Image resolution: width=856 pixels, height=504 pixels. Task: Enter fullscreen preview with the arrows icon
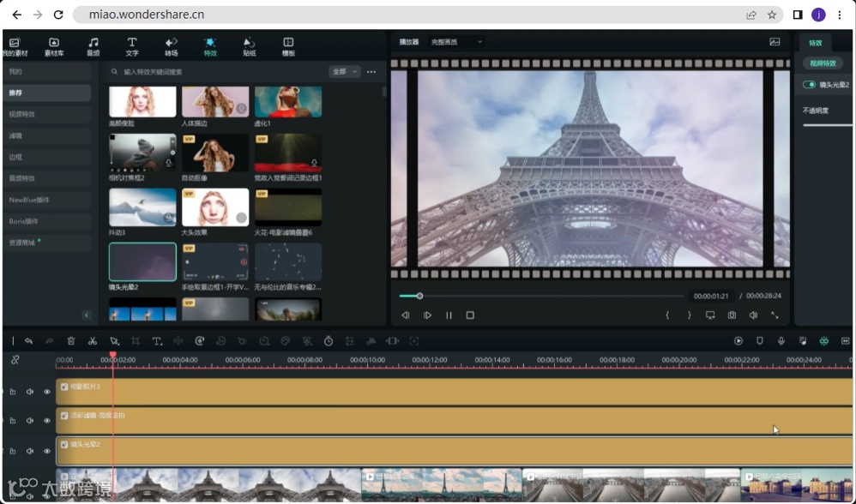pos(775,315)
